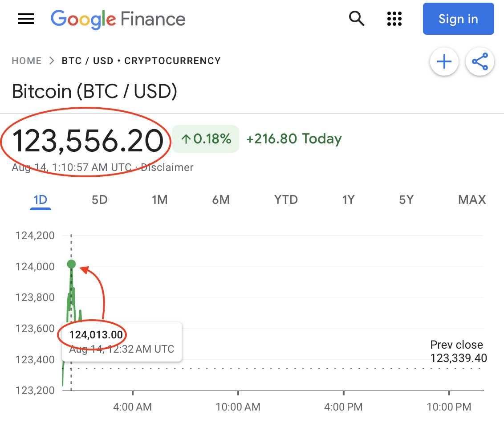504x423 pixels.
Task: Show the YTD chart range
Action: 286,200
